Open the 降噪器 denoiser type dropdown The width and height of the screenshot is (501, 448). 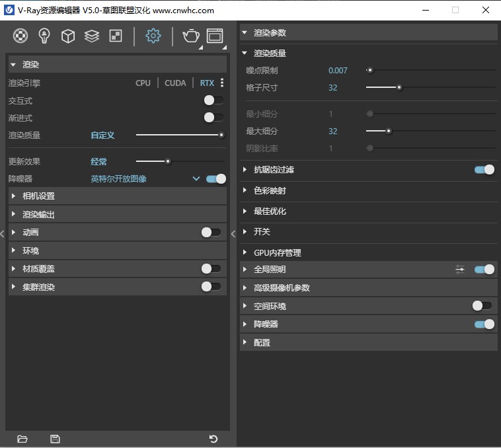tap(196, 178)
